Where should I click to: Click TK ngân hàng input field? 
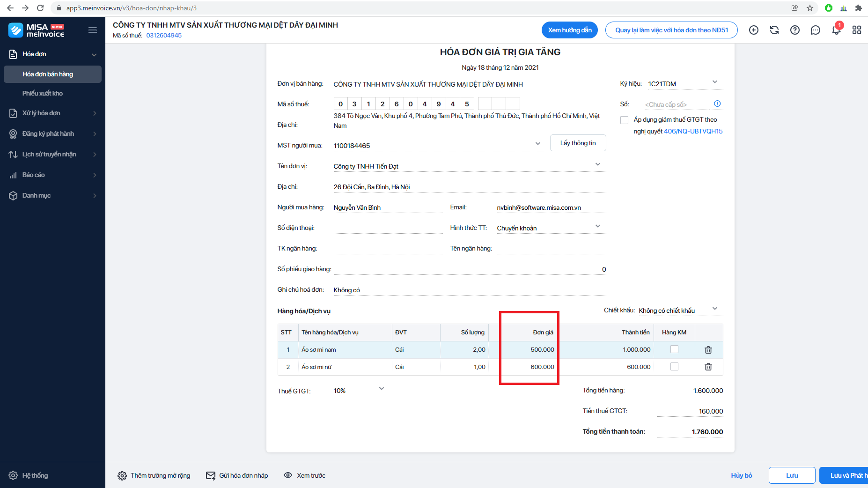[x=388, y=249]
